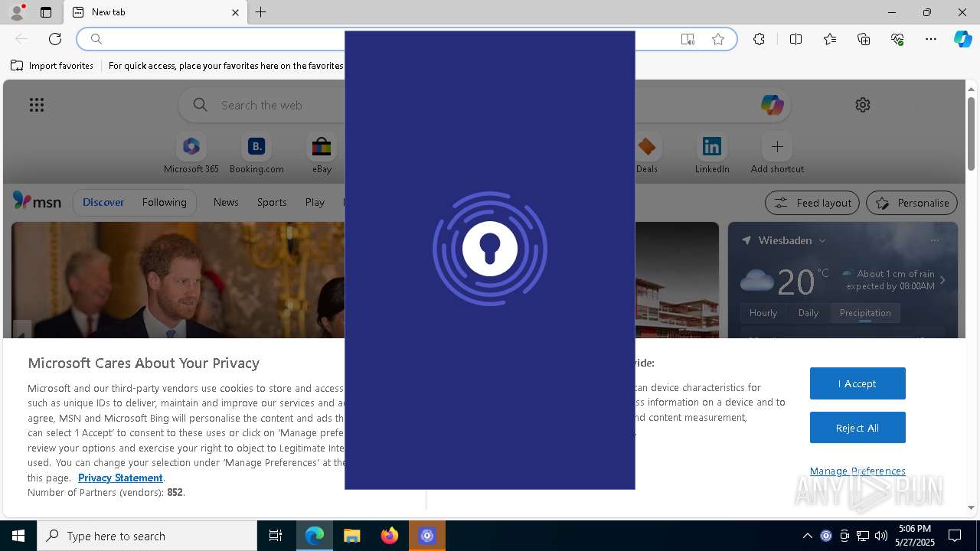Open weather card more options

934,240
